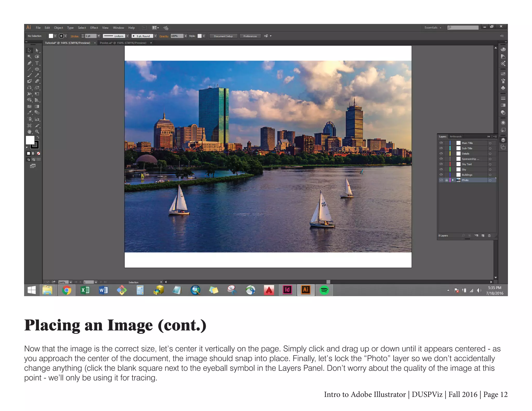532x411 pixels.
Task: Choose the Lasso tool
Action: pyautogui.click(x=37, y=57)
